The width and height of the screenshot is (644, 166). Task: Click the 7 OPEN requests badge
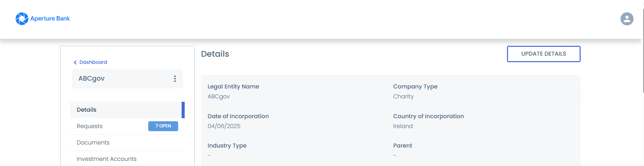click(163, 126)
